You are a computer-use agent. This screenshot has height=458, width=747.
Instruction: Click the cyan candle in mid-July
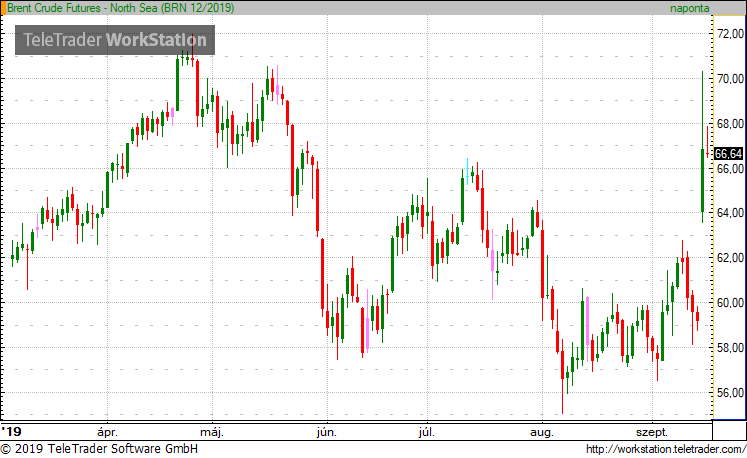pyautogui.click(x=467, y=172)
